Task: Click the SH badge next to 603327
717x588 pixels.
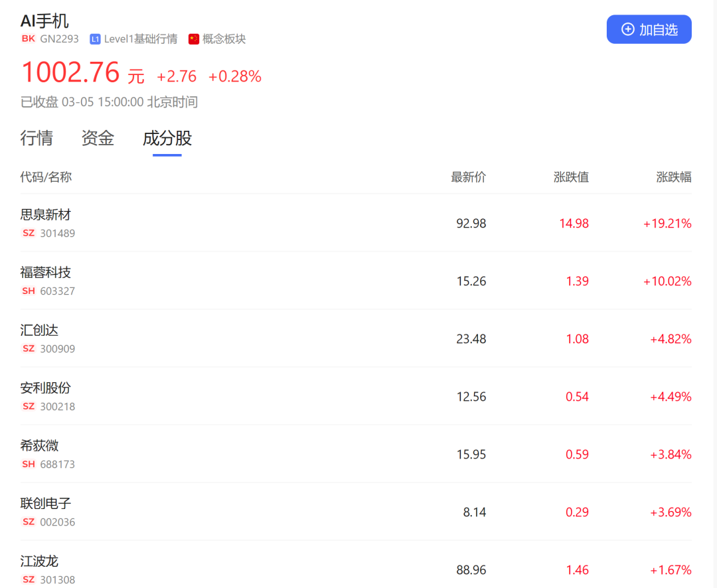Action: point(29,291)
